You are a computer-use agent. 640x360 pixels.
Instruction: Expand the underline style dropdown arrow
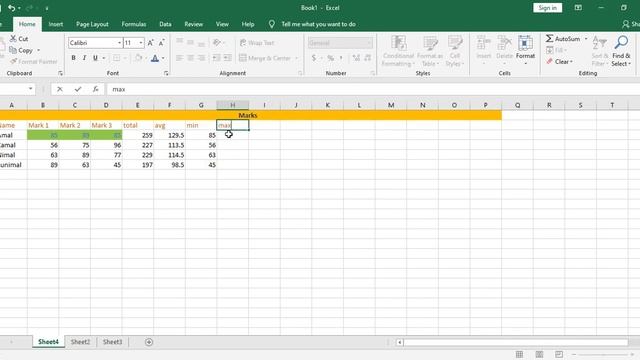pos(104,58)
